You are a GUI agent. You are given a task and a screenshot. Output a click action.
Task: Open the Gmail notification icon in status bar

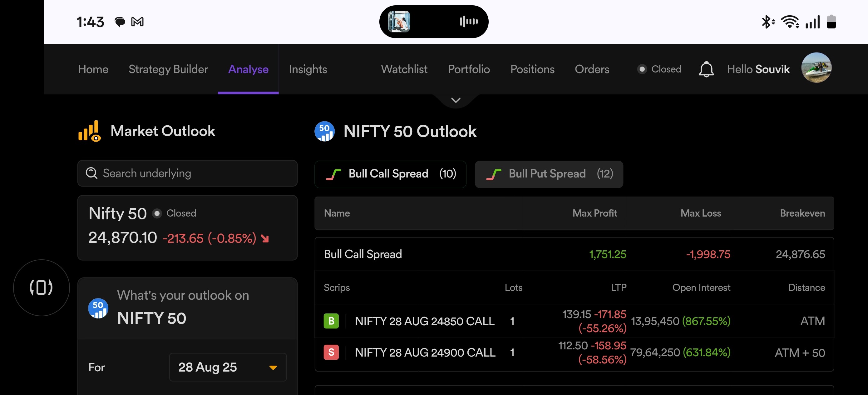point(137,22)
